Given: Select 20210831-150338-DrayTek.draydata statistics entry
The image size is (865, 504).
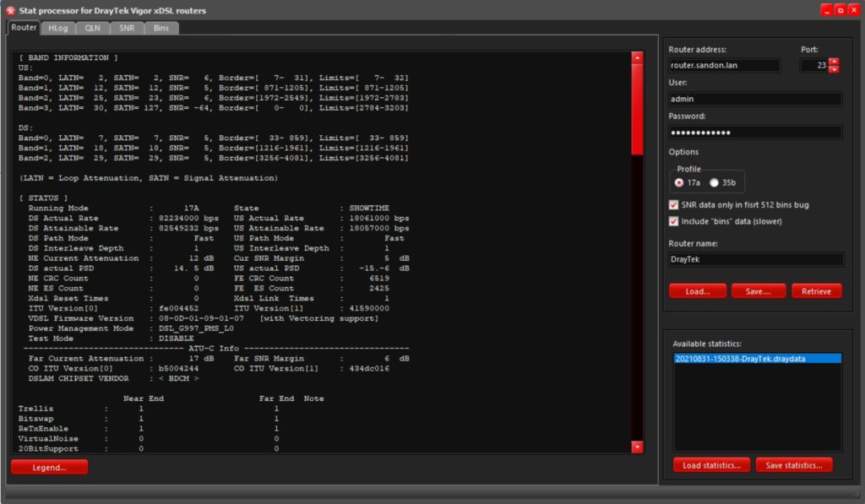Looking at the screenshot, I should coord(758,359).
